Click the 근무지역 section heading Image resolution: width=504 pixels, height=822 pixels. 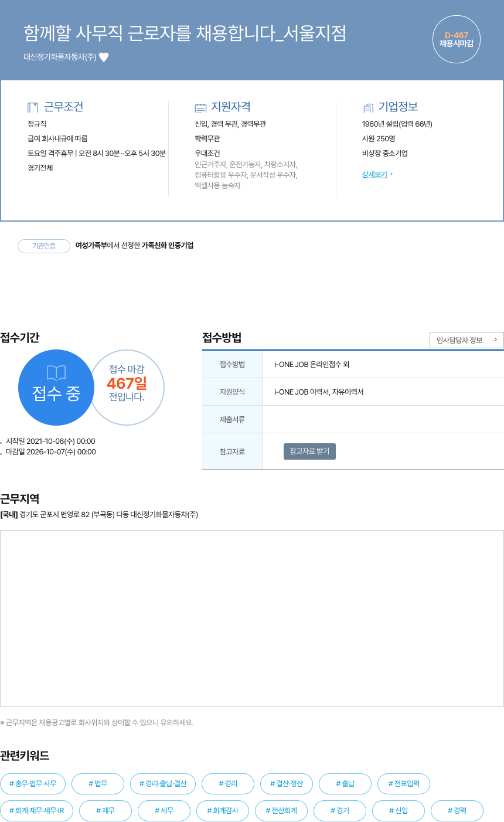[x=20, y=499]
